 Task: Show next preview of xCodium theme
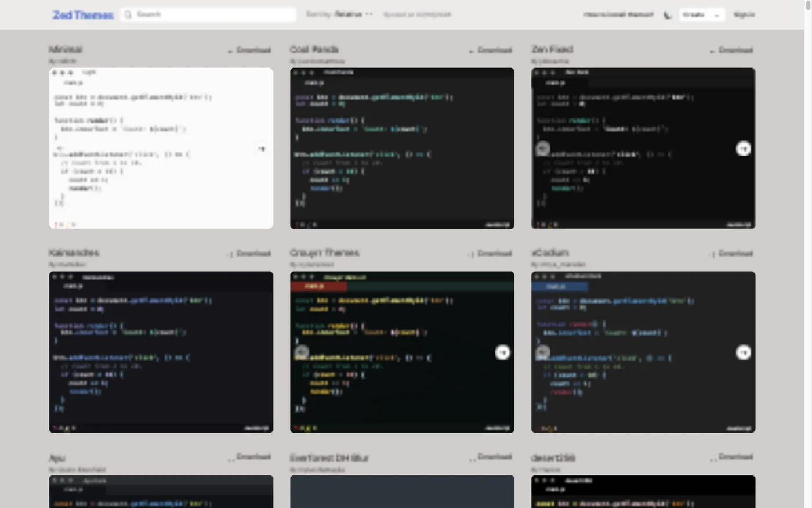[744, 352]
